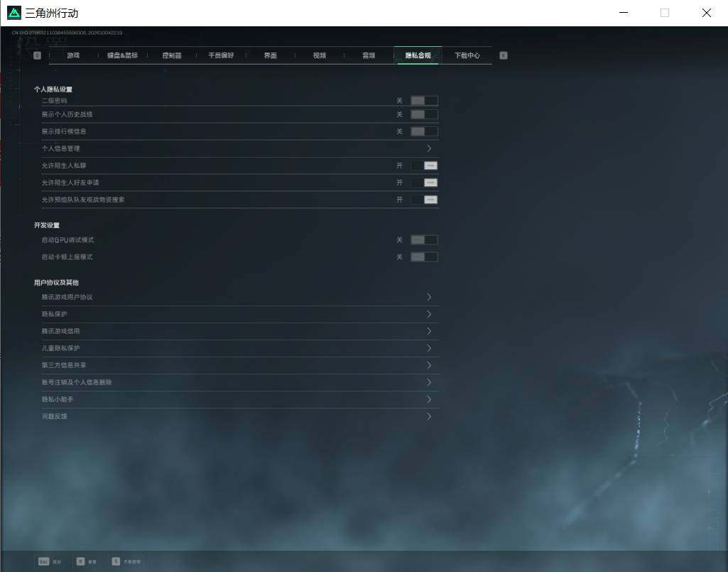The image size is (728, 572).
Task: Open the 下载中心 tab
Action: coord(467,55)
